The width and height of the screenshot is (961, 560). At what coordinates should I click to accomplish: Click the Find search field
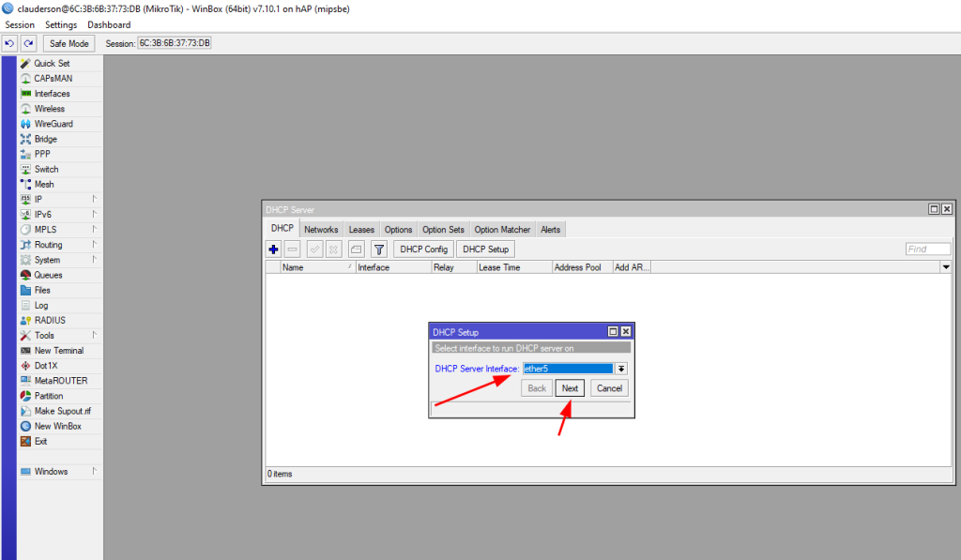(x=928, y=250)
